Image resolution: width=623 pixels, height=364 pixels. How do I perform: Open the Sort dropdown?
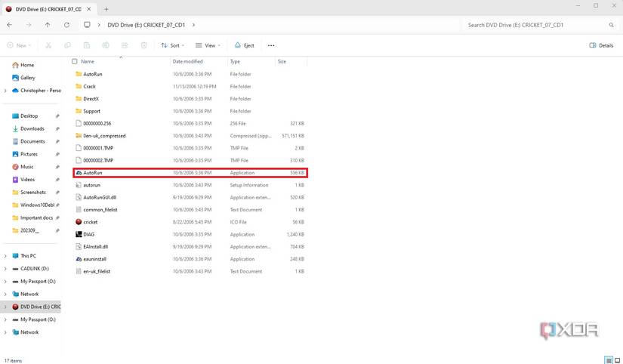pyautogui.click(x=172, y=45)
